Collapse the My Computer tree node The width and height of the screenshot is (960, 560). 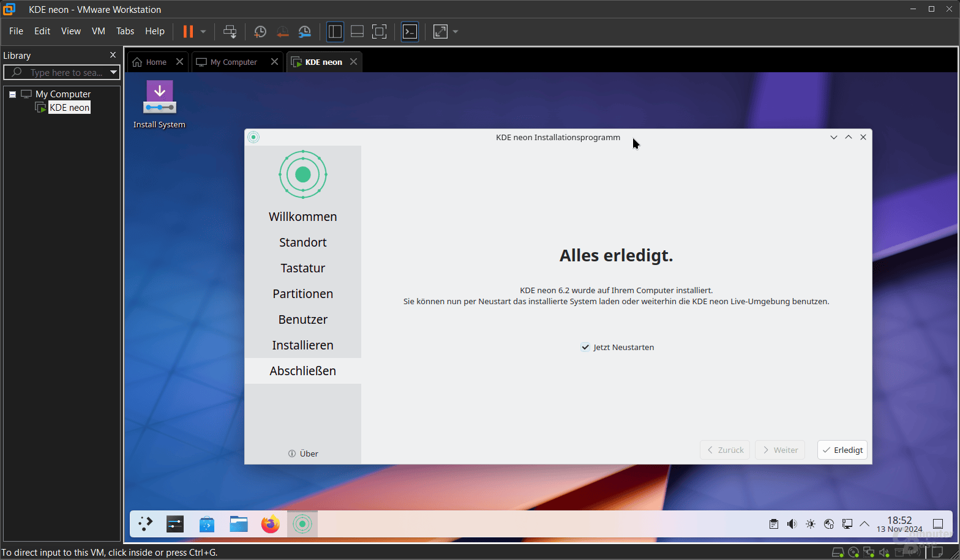pos(12,94)
